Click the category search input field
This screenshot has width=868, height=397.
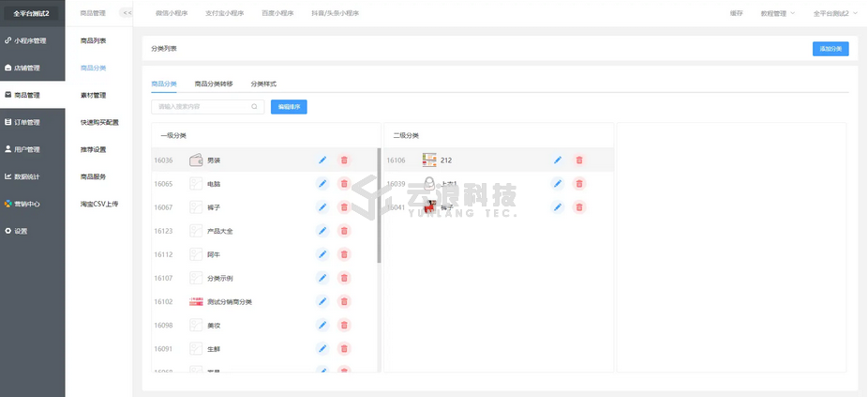pos(202,107)
